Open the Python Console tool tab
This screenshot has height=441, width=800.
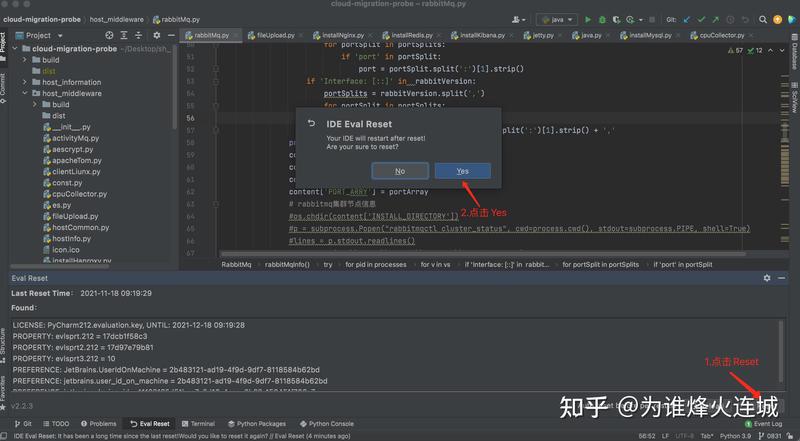point(327,424)
